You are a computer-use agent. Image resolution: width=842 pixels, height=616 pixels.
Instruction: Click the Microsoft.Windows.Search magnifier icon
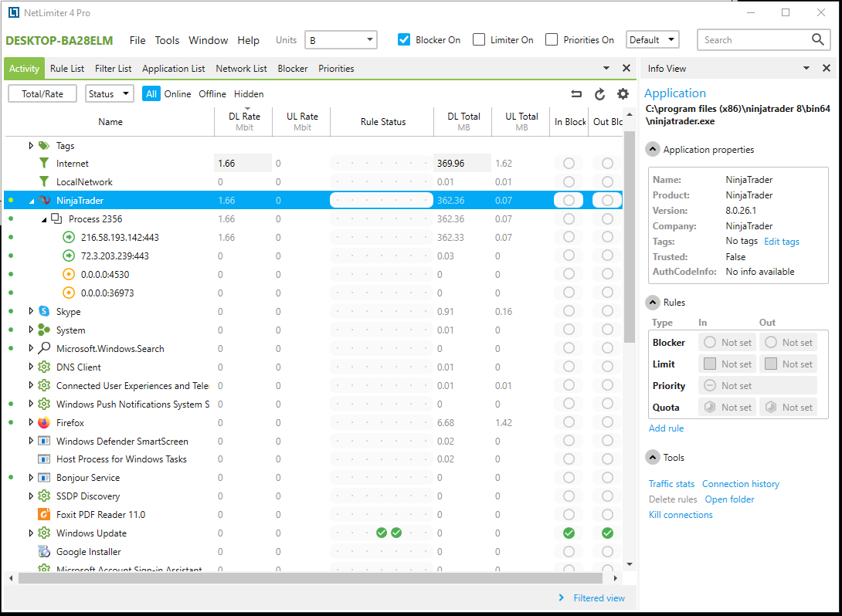tap(44, 348)
